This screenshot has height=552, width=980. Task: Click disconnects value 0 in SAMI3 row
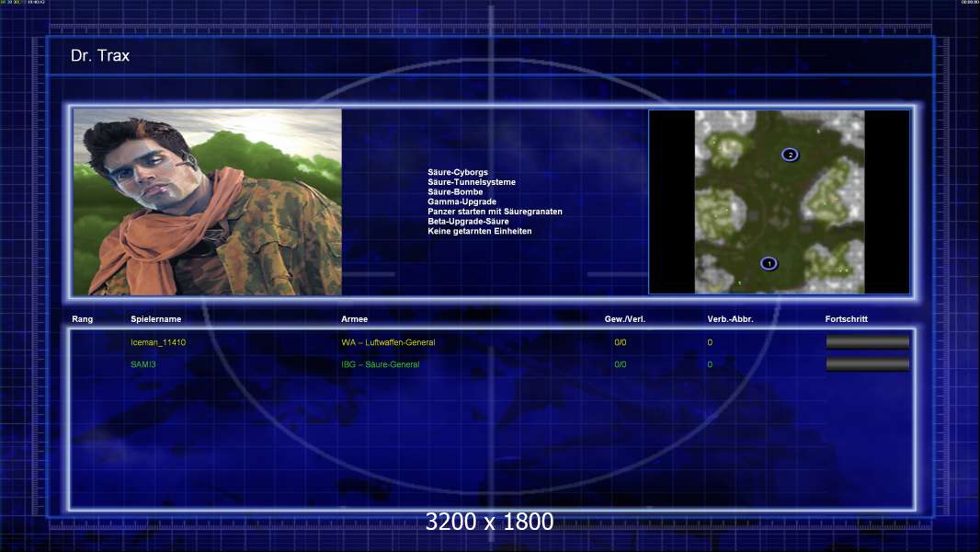click(x=710, y=364)
